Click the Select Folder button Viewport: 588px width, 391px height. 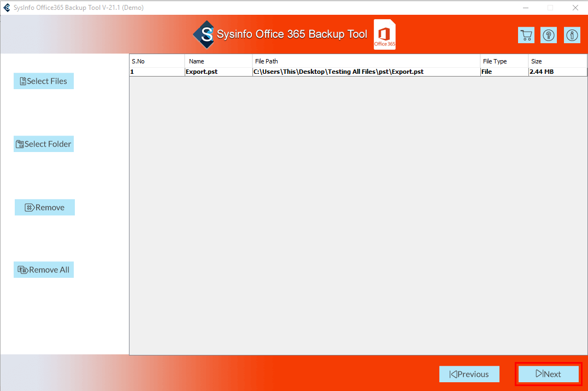coord(44,144)
